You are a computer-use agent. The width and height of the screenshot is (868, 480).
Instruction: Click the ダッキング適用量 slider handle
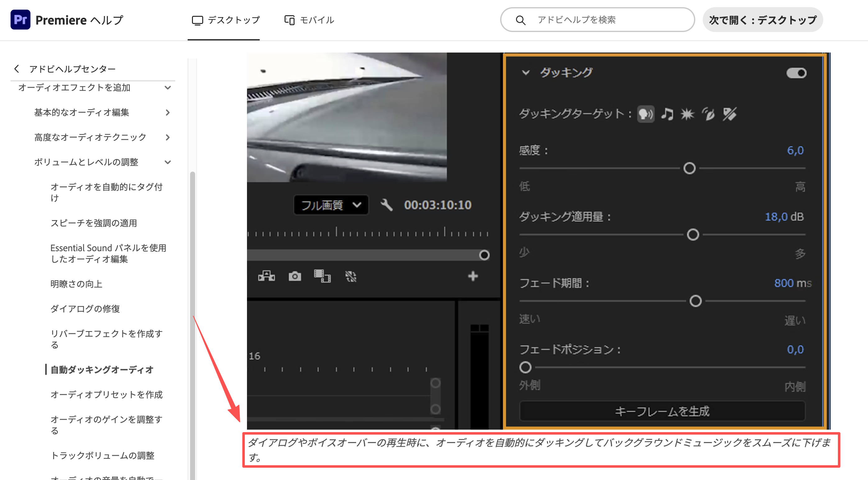693,235
